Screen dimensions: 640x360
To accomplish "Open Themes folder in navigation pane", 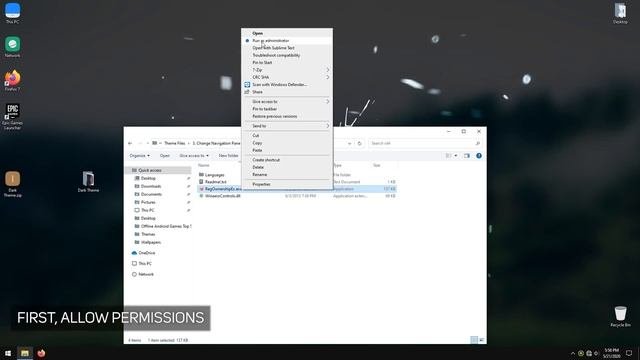I will 148,234.
